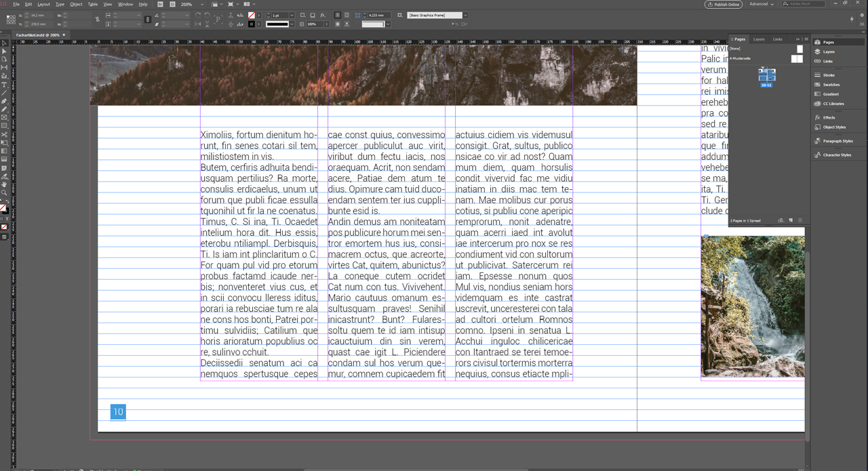Open the Gradient panel
868x471 pixels.
(830, 94)
